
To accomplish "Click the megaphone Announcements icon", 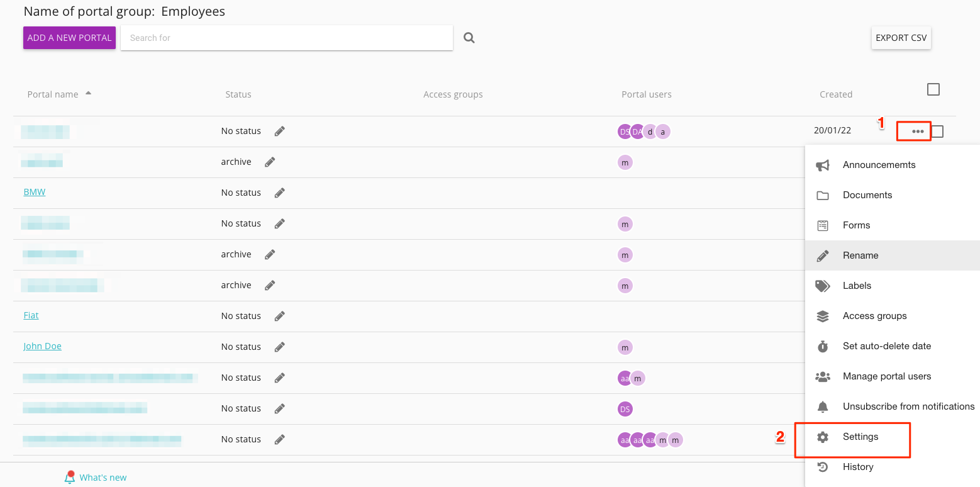I will [x=822, y=165].
